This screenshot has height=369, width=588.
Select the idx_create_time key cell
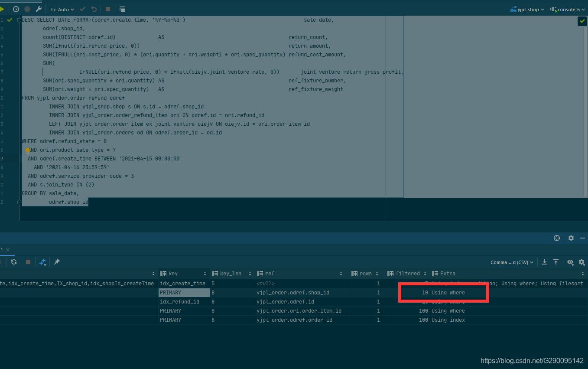pos(184,284)
